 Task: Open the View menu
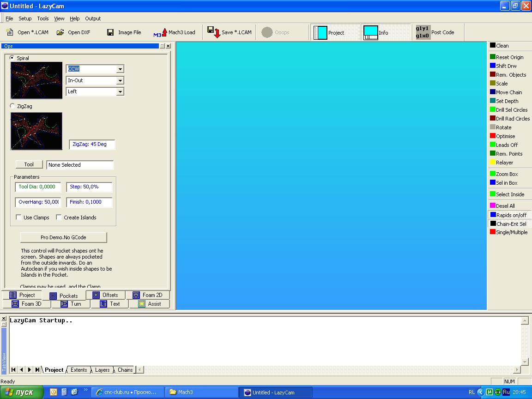[x=59, y=18]
